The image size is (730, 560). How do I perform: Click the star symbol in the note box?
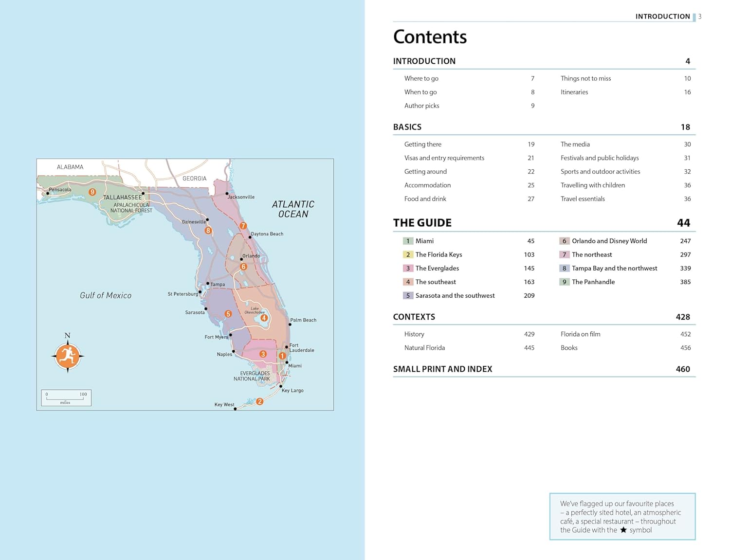[x=623, y=530]
